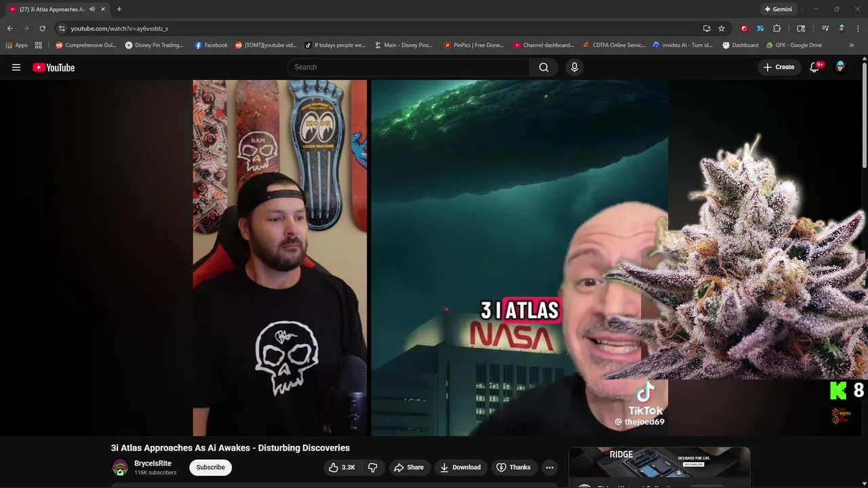Open more actions three-dot menu
This screenshot has width=868, height=488.
tap(550, 467)
